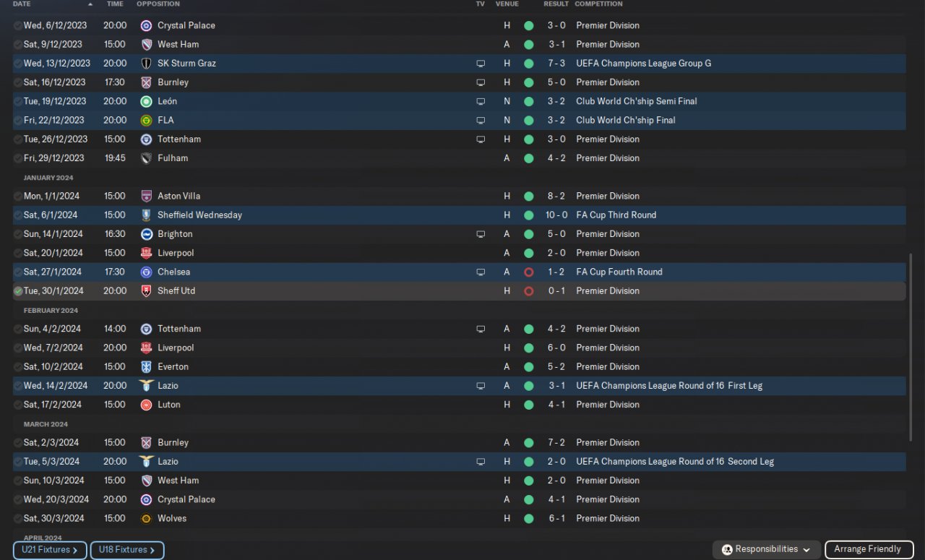
Task: Click the TV broadcast icon on the Chelsea row
Action: [481, 272]
